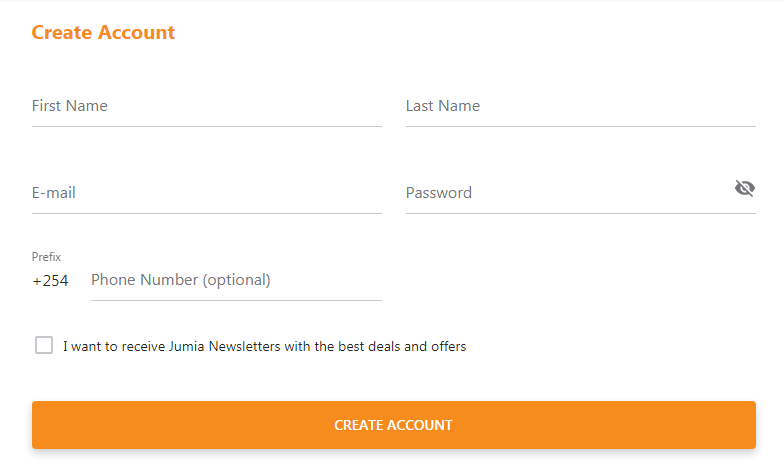Click the First Name placeholder text
The height and width of the screenshot is (465, 784).
point(70,106)
